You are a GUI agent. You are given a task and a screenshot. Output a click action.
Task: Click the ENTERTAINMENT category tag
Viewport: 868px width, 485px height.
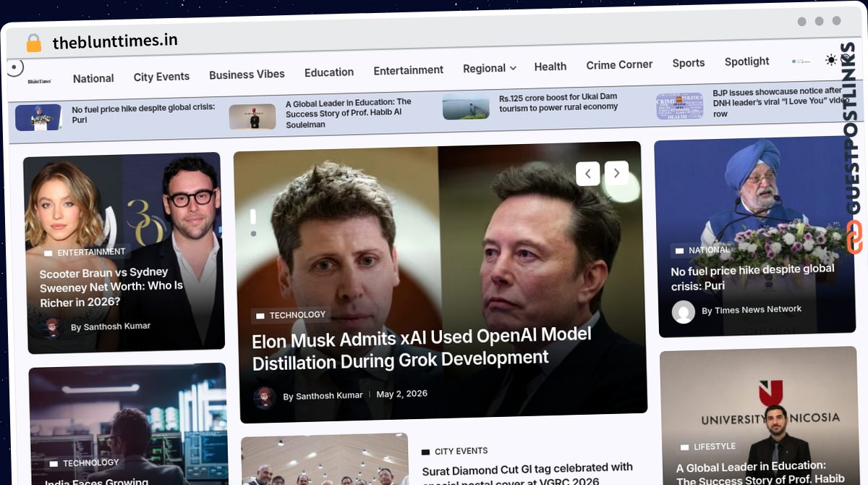85,253
